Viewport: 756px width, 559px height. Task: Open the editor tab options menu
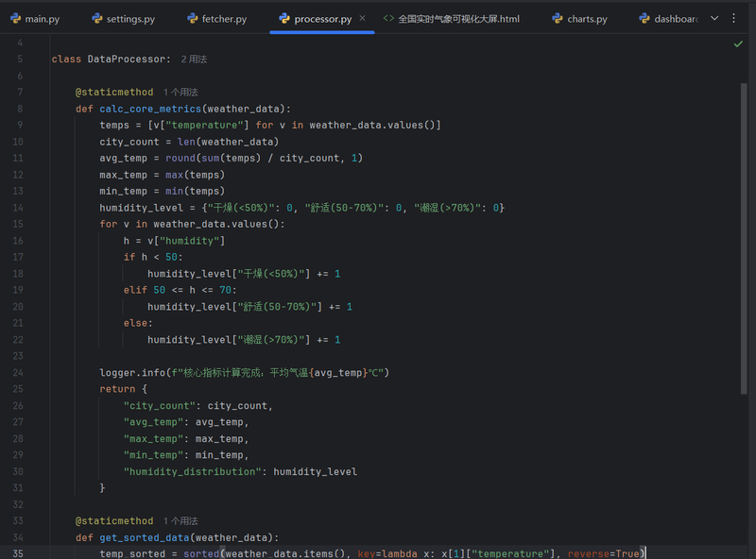[x=734, y=18]
